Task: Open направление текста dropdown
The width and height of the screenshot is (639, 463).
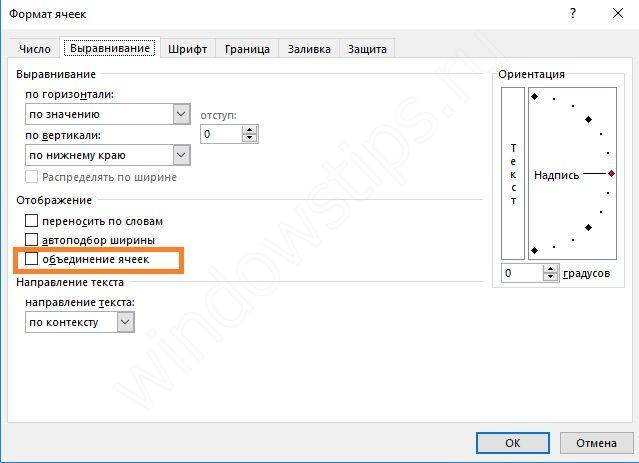Action: click(125, 322)
